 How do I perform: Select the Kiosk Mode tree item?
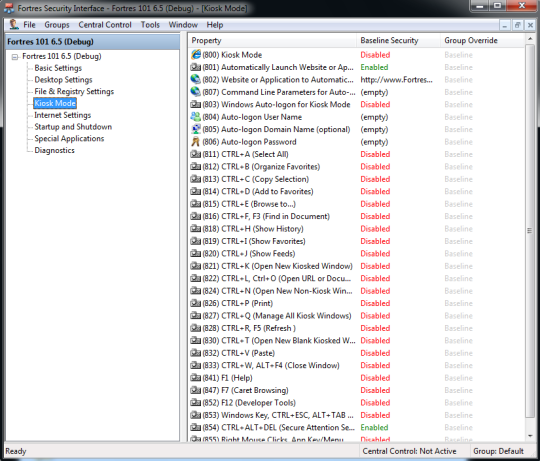point(55,103)
